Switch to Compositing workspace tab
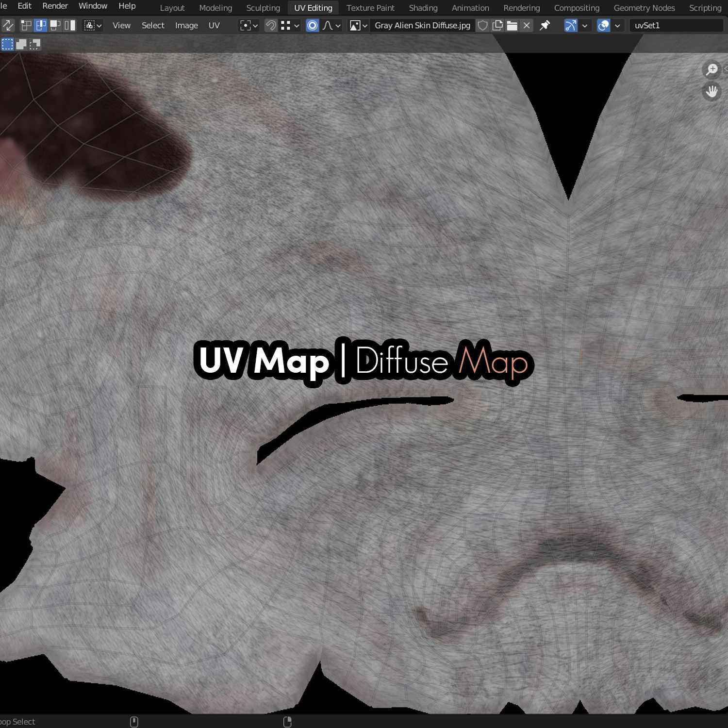The height and width of the screenshot is (728, 728). (577, 8)
